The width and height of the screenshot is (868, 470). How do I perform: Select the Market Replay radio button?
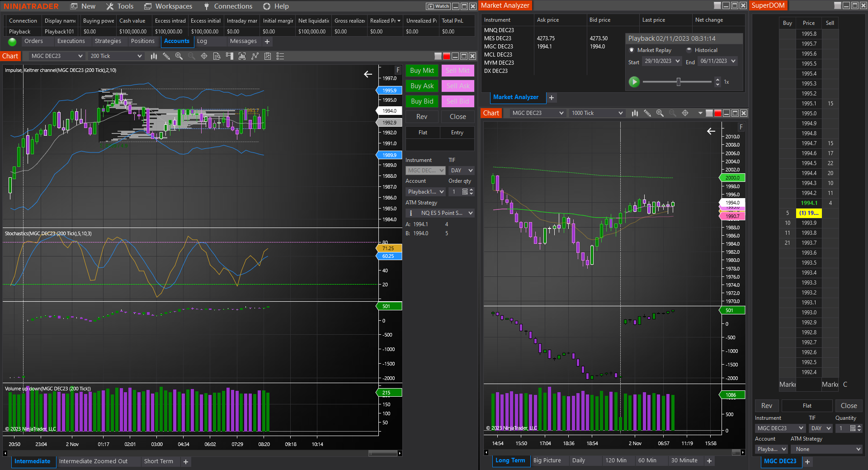(632, 50)
